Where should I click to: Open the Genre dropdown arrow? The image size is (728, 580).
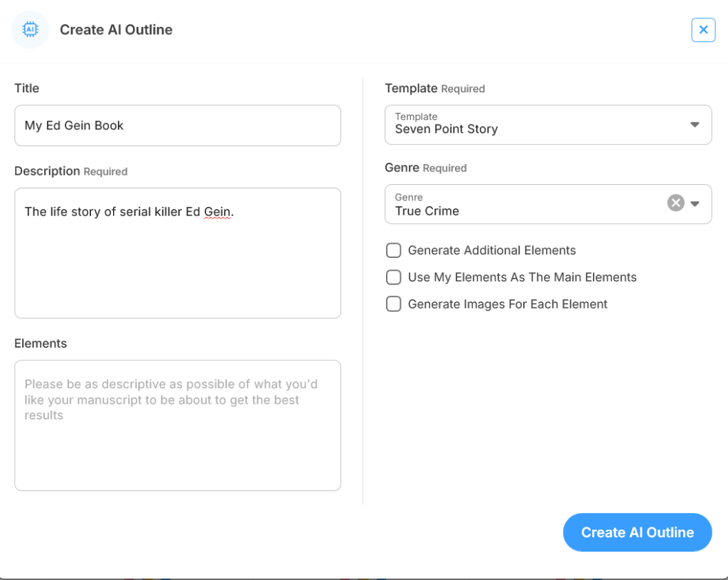point(695,204)
